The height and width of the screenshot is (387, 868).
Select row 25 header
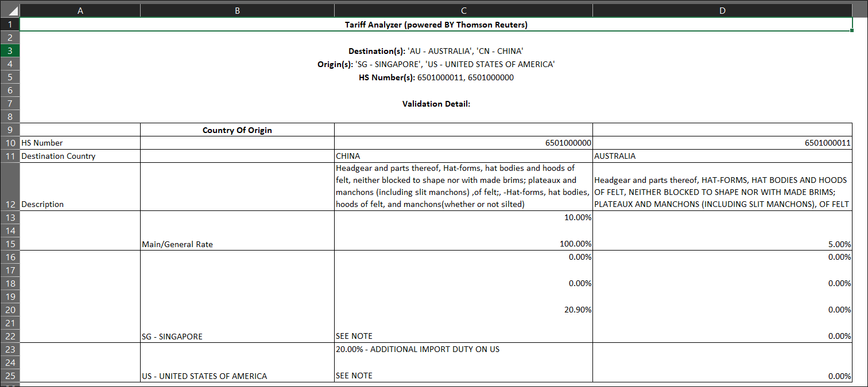[10, 376]
